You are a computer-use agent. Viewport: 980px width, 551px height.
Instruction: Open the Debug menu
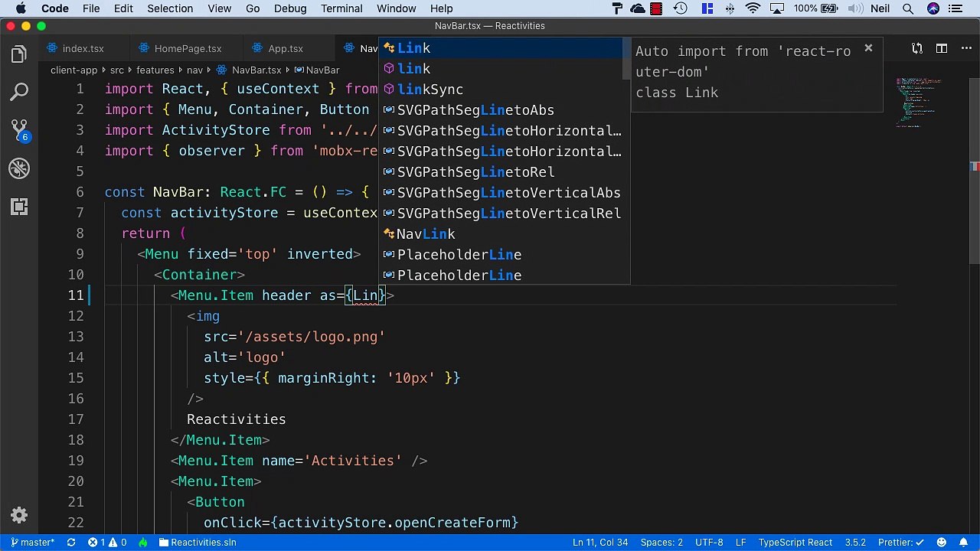tap(290, 8)
